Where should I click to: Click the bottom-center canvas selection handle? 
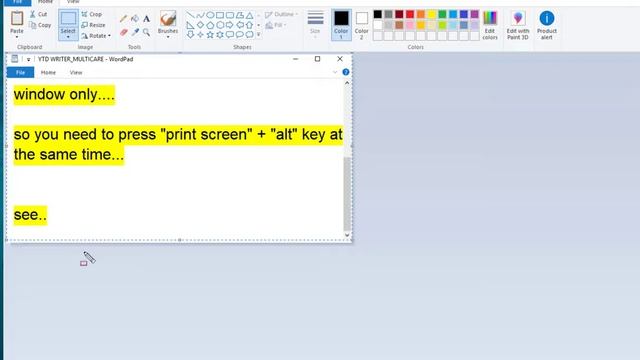(180, 240)
